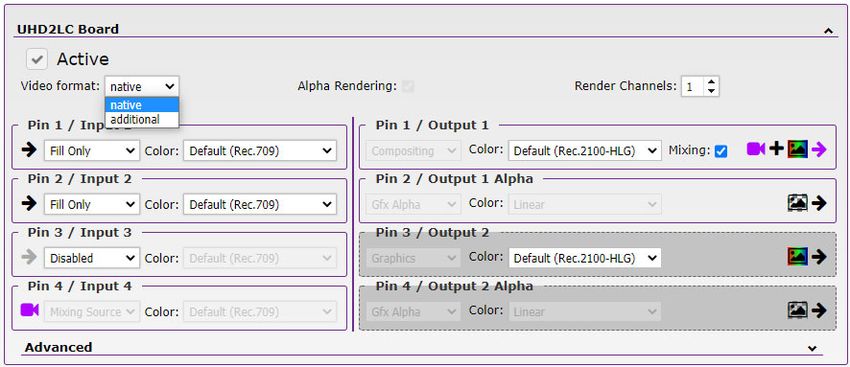Toggle the Mixing checkbox
Screen dimensions: 850x367
tap(721, 151)
